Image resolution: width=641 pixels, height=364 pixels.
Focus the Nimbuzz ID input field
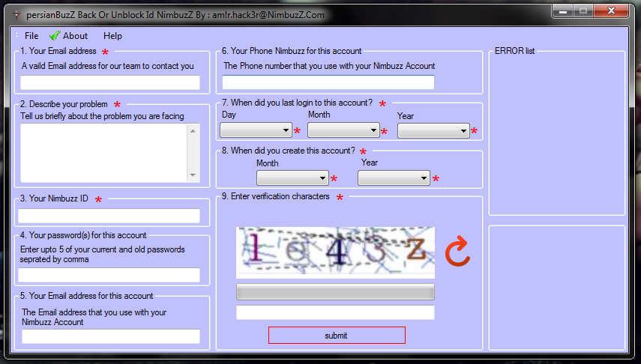(x=109, y=216)
